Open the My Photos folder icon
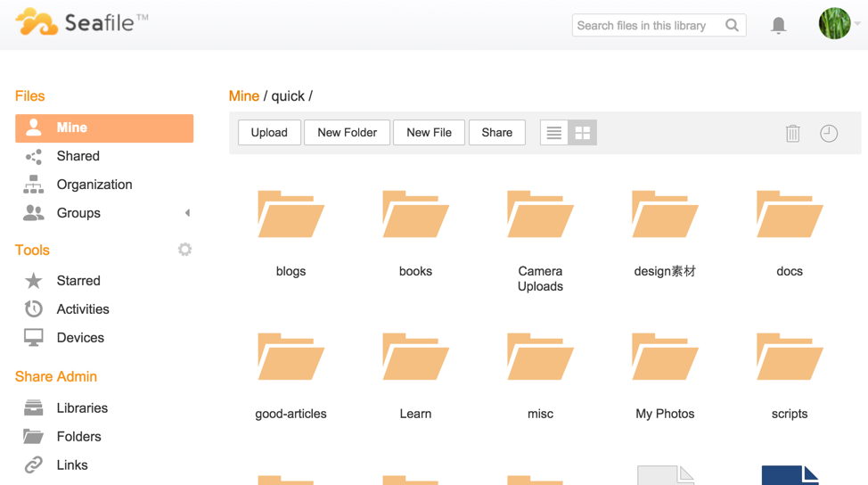This screenshot has width=868, height=485. click(x=665, y=357)
